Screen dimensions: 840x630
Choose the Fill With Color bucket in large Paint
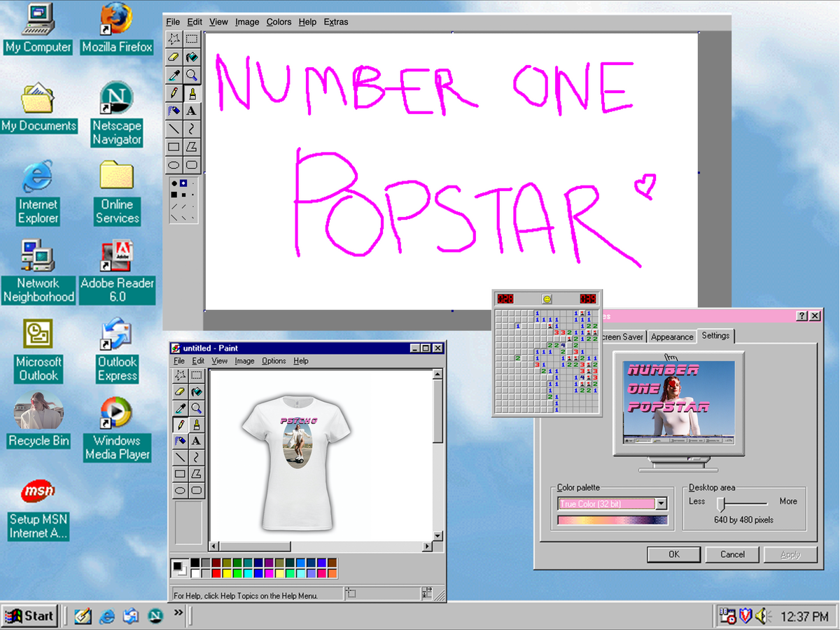click(191, 57)
